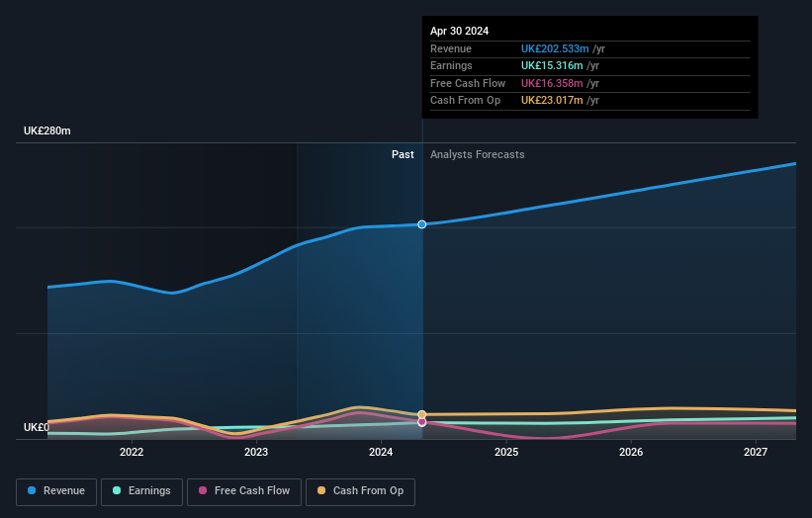Toggle the Earnings legend button
Image resolution: width=812 pixels, height=518 pixels.
click(141, 491)
